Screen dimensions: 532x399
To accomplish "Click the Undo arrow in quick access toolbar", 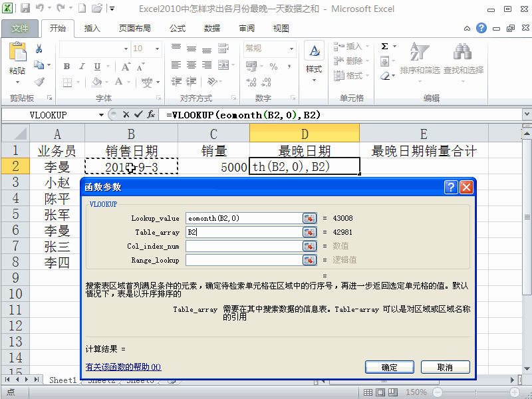I will tap(40, 8).
